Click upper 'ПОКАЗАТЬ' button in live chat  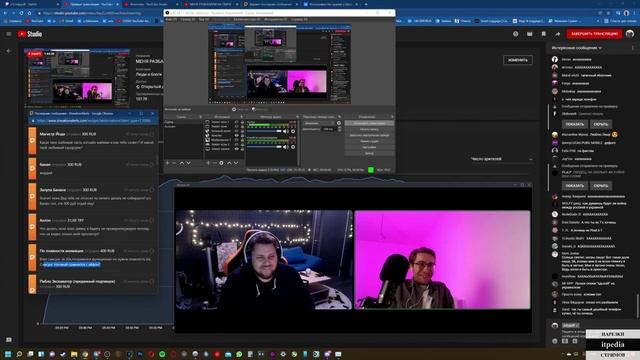(575, 124)
